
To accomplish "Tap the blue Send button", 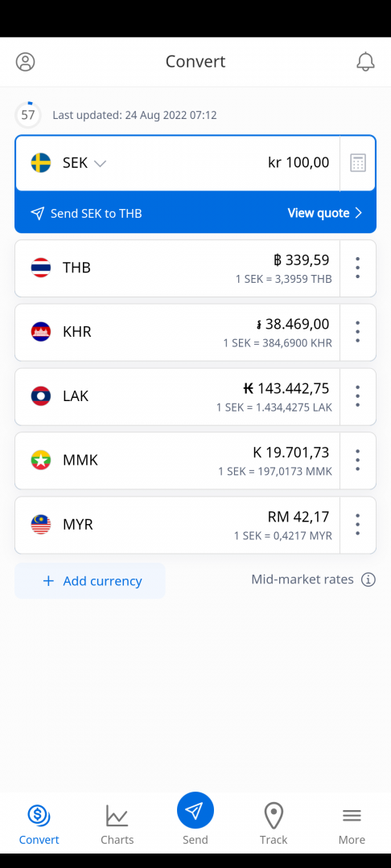I will point(195,811).
